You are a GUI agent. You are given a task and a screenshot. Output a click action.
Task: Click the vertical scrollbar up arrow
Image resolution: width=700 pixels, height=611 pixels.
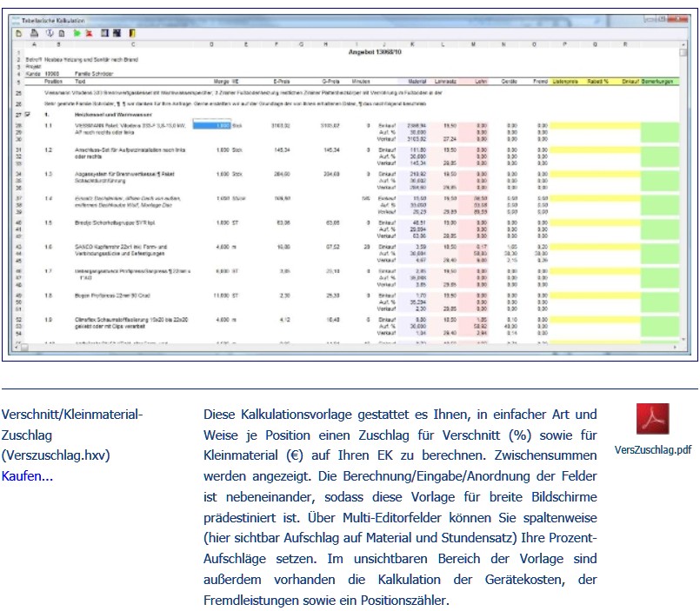pyautogui.click(x=685, y=45)
